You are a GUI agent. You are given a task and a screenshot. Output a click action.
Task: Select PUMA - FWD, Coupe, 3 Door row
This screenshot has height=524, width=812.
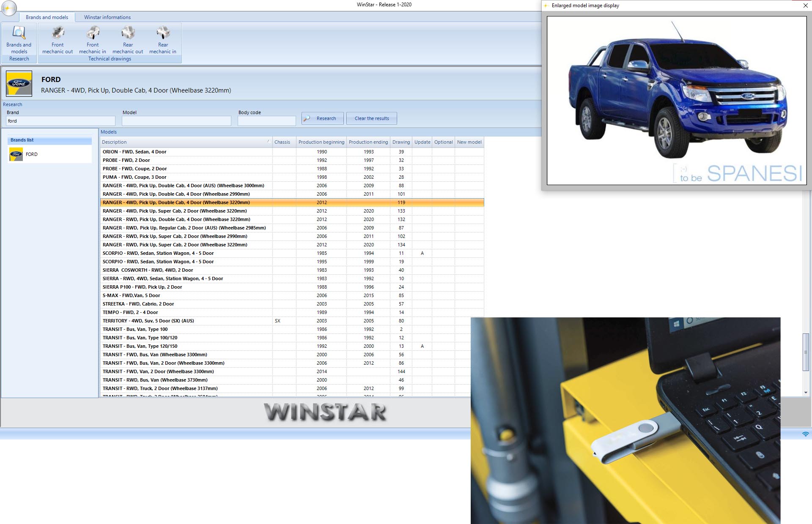292,177
